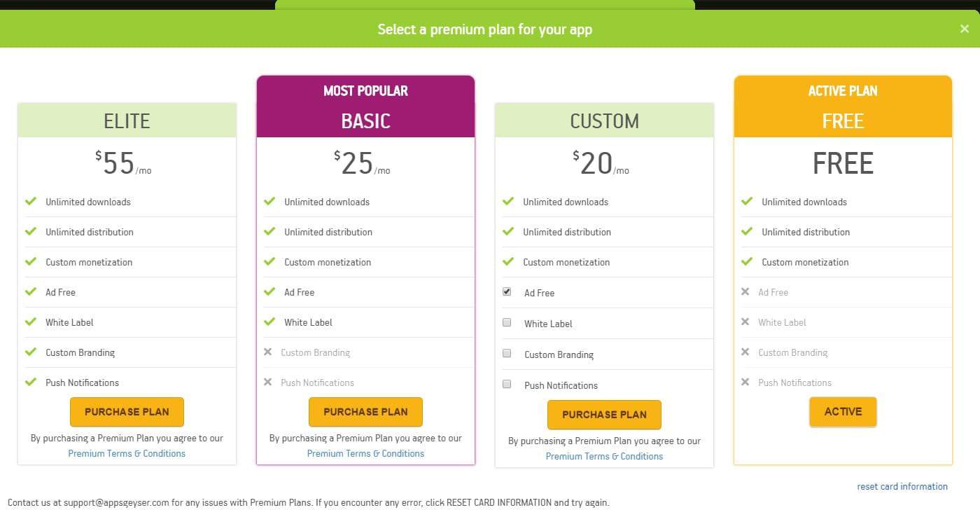Click the Active button on Free plan
Image resolution: width=980 pixels, height=510 pixels.
[843, 412]
